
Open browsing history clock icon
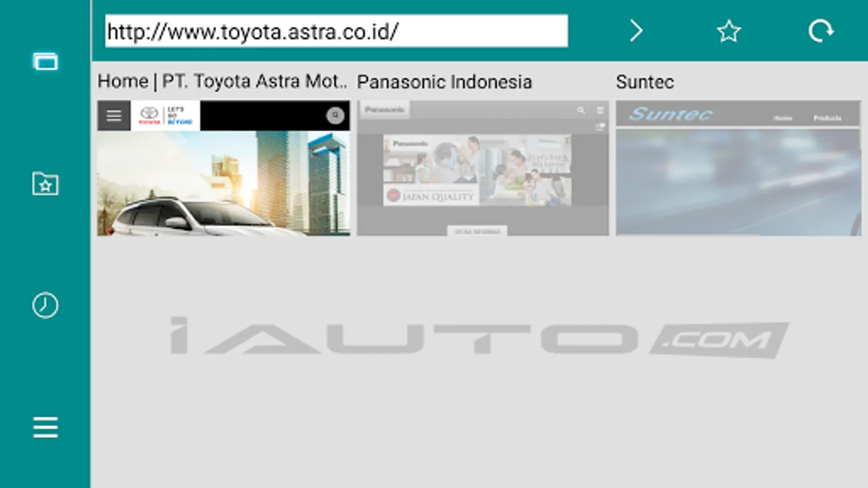(45, 305)
